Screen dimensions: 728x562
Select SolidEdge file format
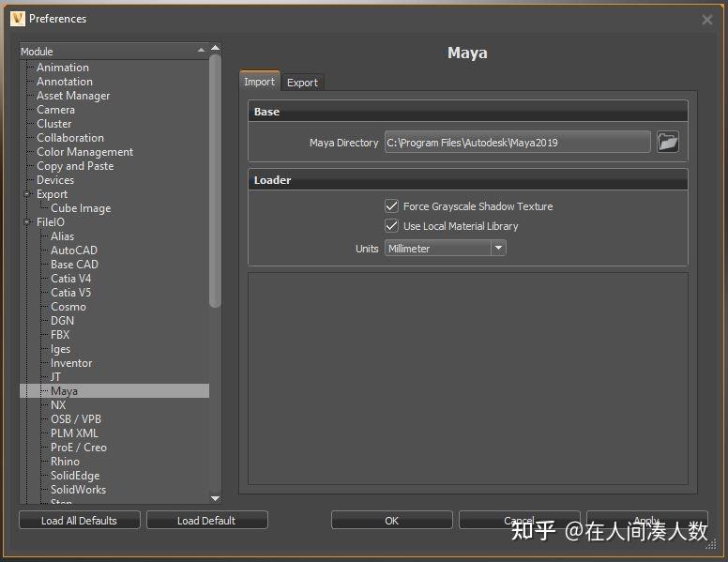75,475
